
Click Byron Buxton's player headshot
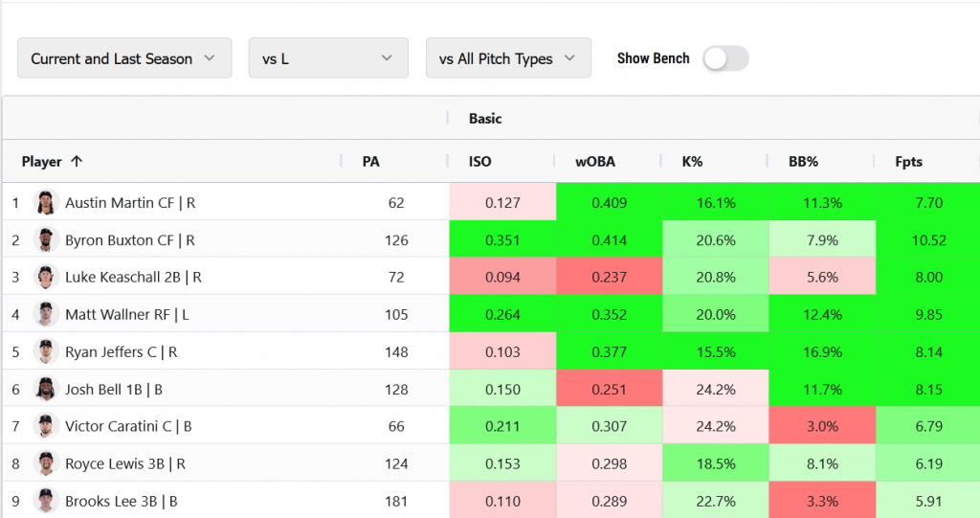coord(46,240)
